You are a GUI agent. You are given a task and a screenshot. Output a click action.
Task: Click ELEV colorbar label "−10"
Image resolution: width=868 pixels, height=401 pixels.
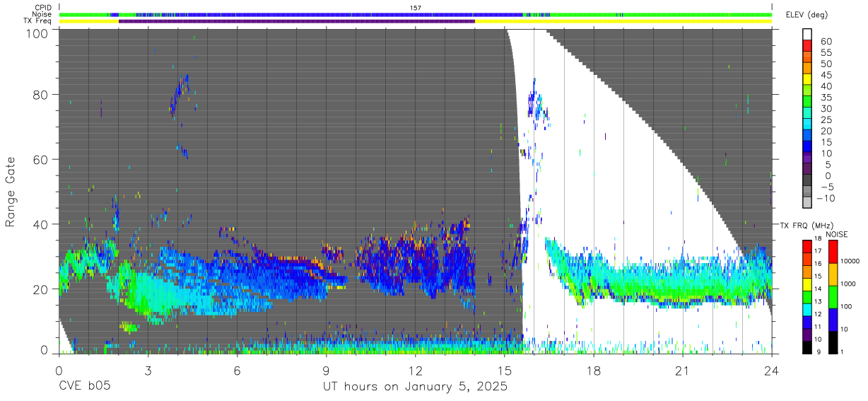pos(825,197)
